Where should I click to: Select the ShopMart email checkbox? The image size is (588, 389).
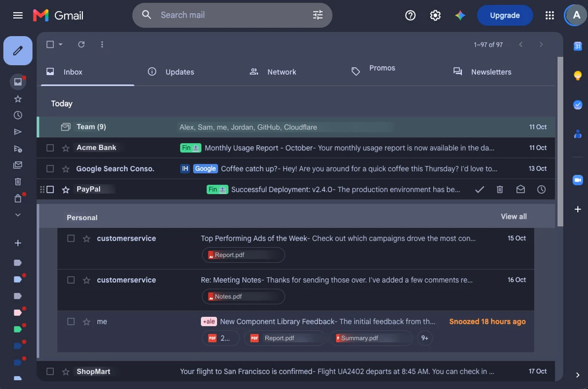coord(50,372)
